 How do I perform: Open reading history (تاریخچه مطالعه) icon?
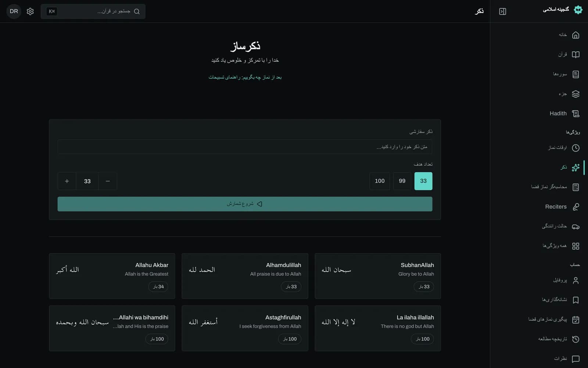[x=576, y=339]
